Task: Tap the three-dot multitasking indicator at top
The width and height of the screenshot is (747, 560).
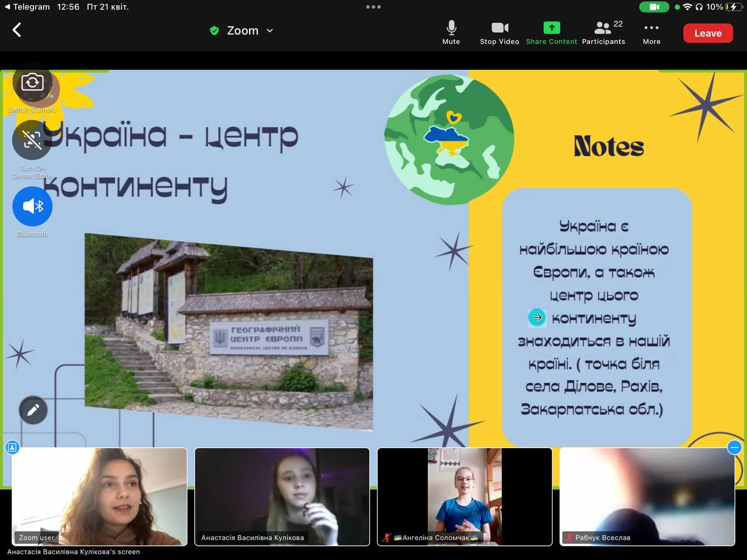Action: tap(373, 7)
